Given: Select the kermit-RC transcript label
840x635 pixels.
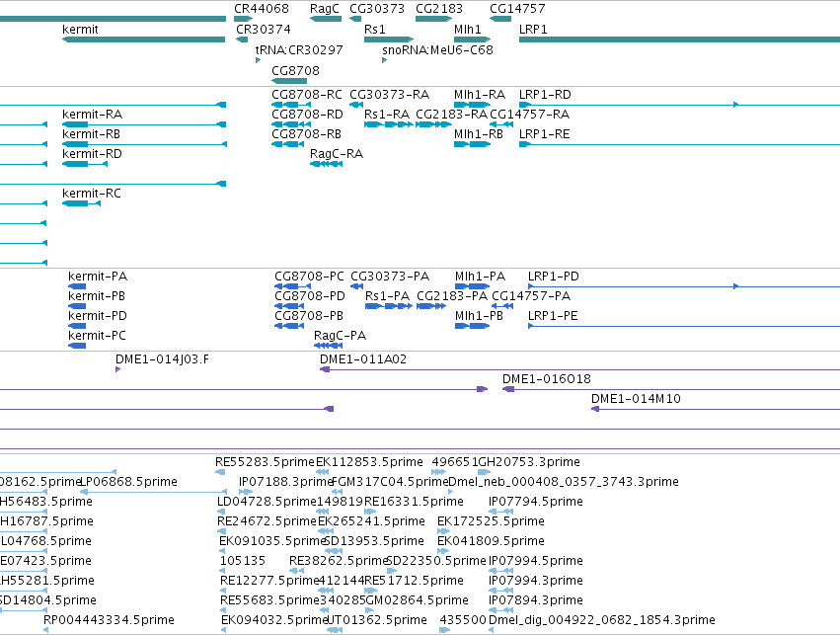Looking at the screenshot, I should 92,193.
